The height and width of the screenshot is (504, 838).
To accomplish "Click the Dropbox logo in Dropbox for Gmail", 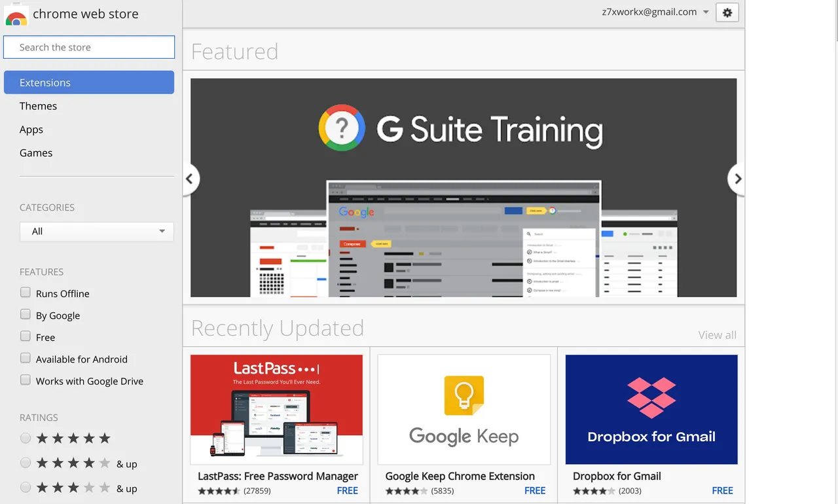I will pos(651,397).
